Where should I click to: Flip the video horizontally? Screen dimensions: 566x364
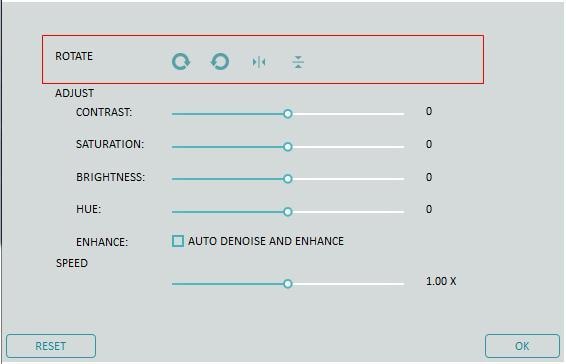tap(259, 62)
